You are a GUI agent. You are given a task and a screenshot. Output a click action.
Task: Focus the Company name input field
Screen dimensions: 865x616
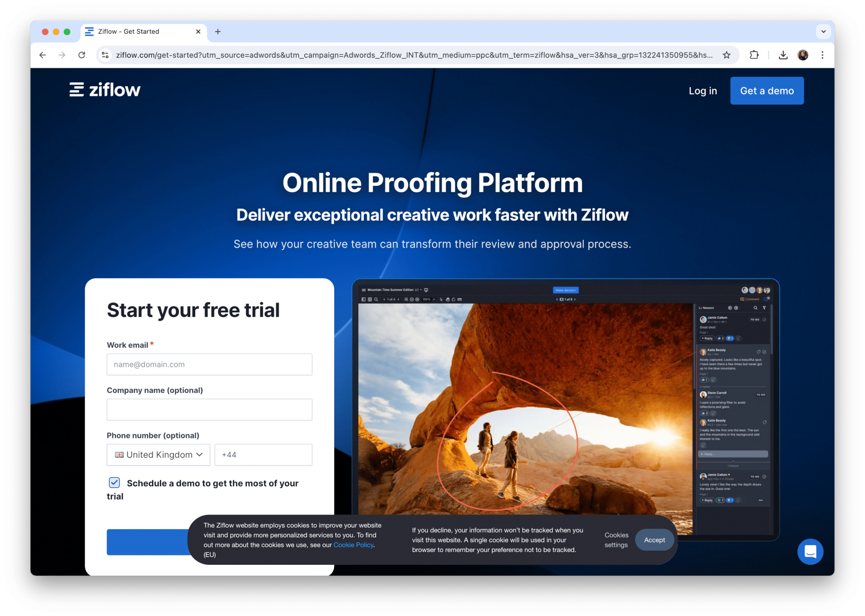coord(209,409)
